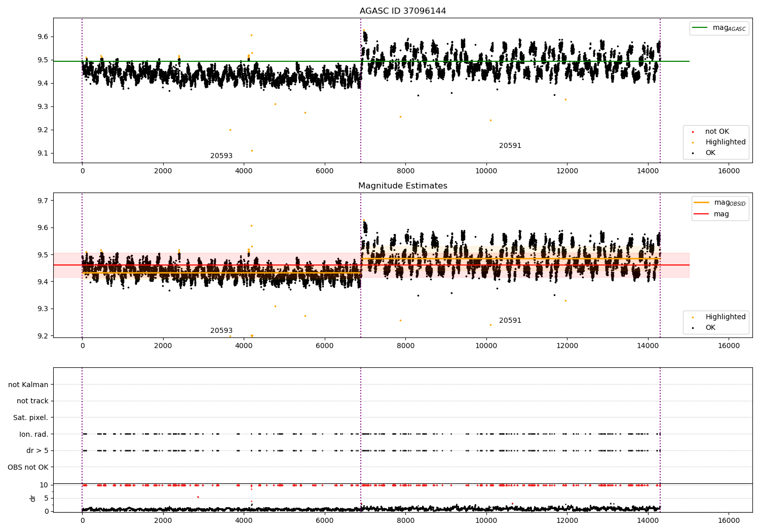Click the rotated "dr" axis label
Screen dimensions: 760x532
click(33, 498)
